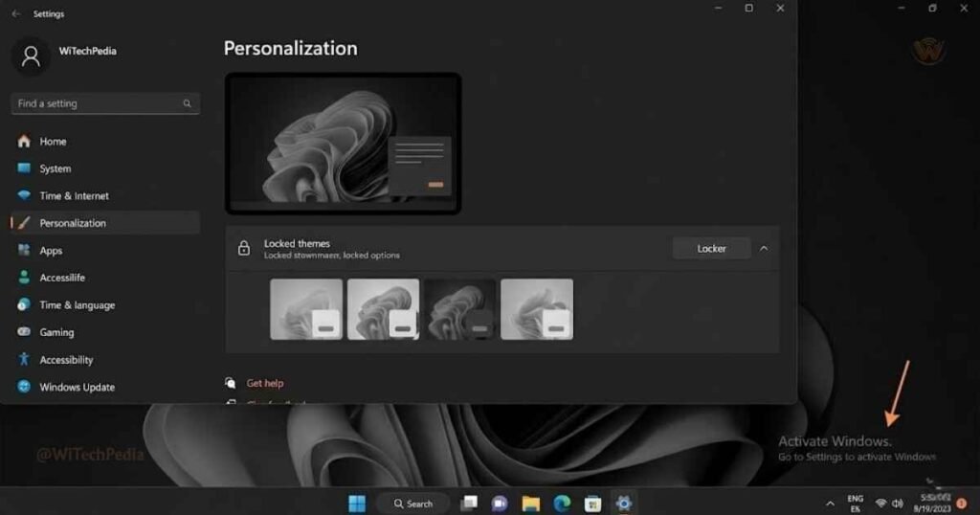Click the Apps grid icon

click(24, 250)
